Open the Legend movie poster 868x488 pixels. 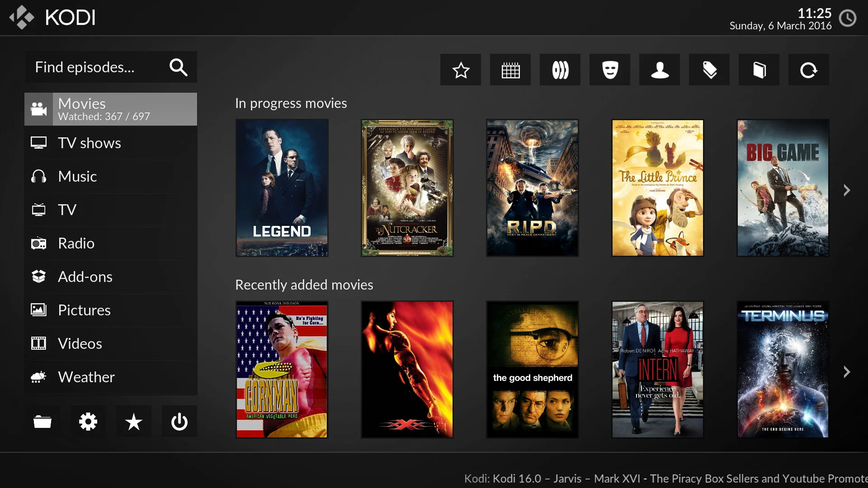point(282,188)
